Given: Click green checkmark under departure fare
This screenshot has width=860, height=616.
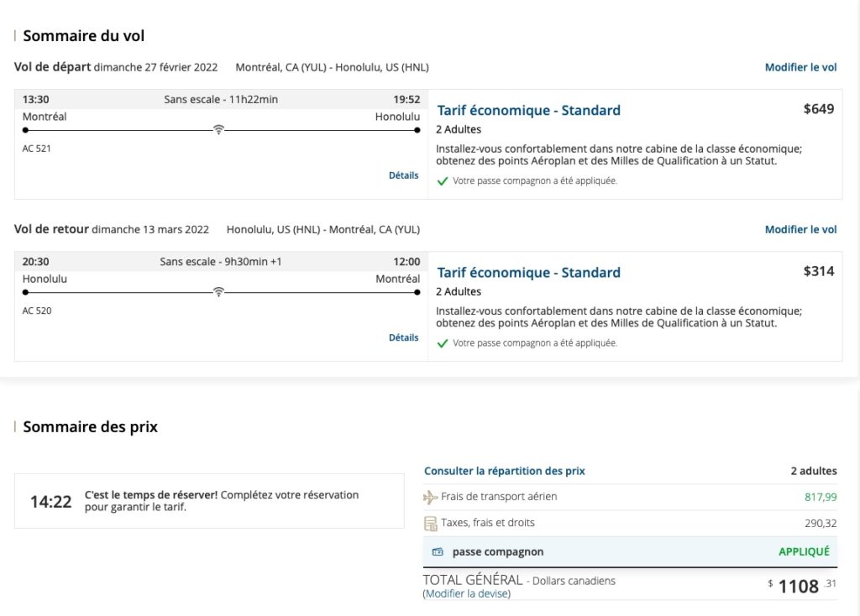Looking at the screenshot, I should point(443,181).
